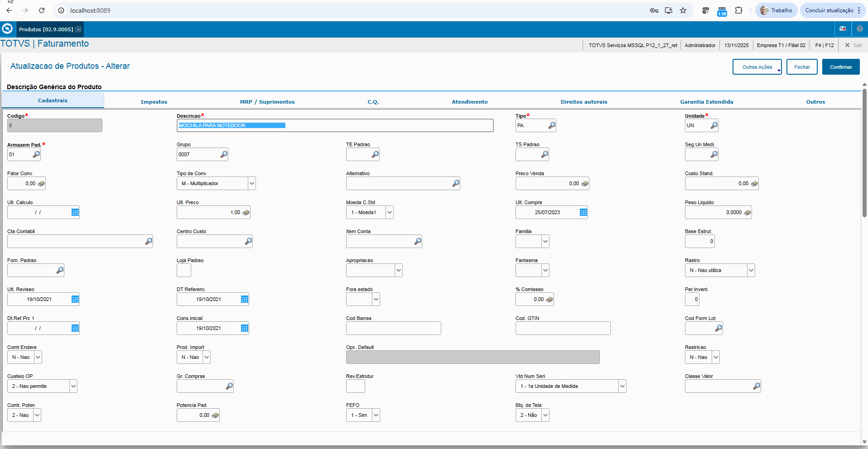This screenshot has width=868, height=449.
Task: Reload the browser page
Action: 42,10
